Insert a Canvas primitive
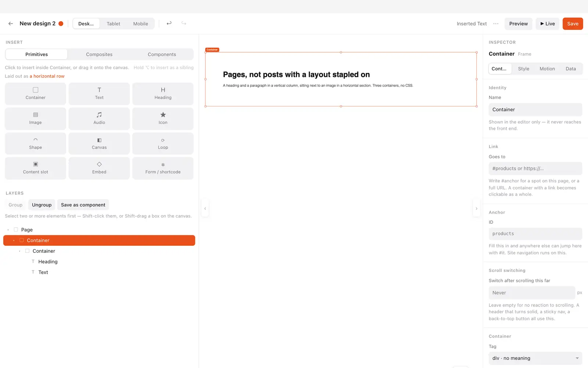This screenshot has height=368, width=588. click(99, 144)
